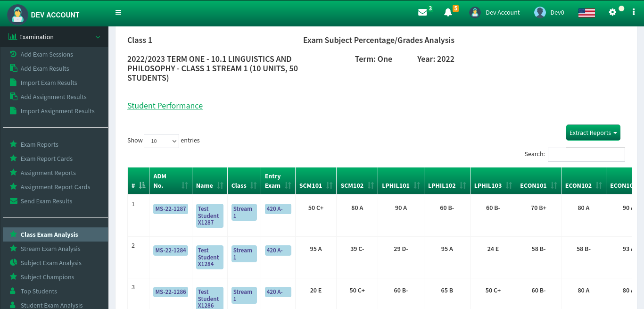Sort table by SCM102 column
644x309 pixels.
(x=357, y=181)
